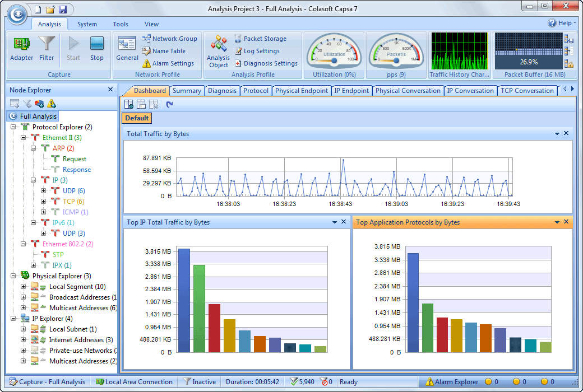Click the Add chart dashboard toolbar icon
Screen dimensions: 583x392
coord(128,104)
